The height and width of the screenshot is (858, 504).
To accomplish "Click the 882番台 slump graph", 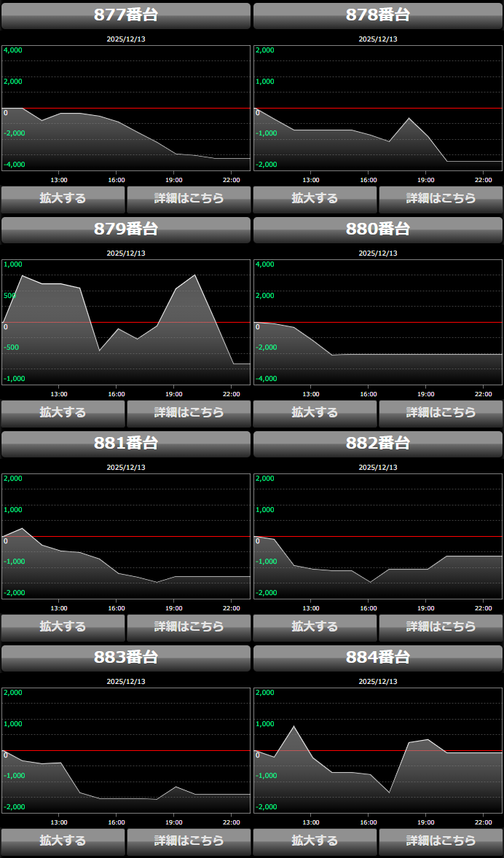I will pos(378,536).
